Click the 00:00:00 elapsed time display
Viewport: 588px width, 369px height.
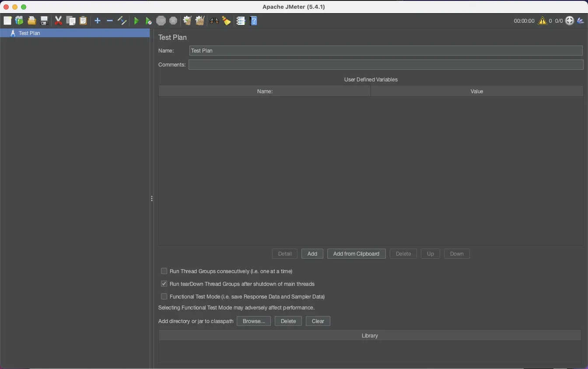524,21
